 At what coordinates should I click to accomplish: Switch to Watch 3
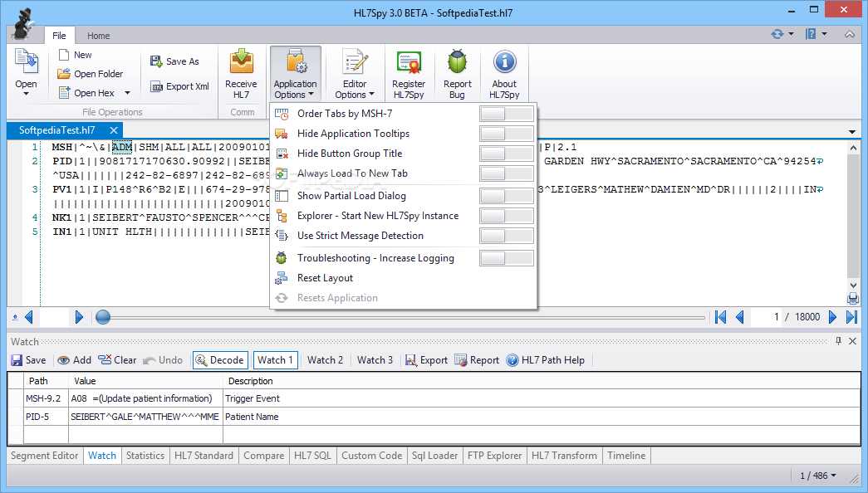point(375,360)
